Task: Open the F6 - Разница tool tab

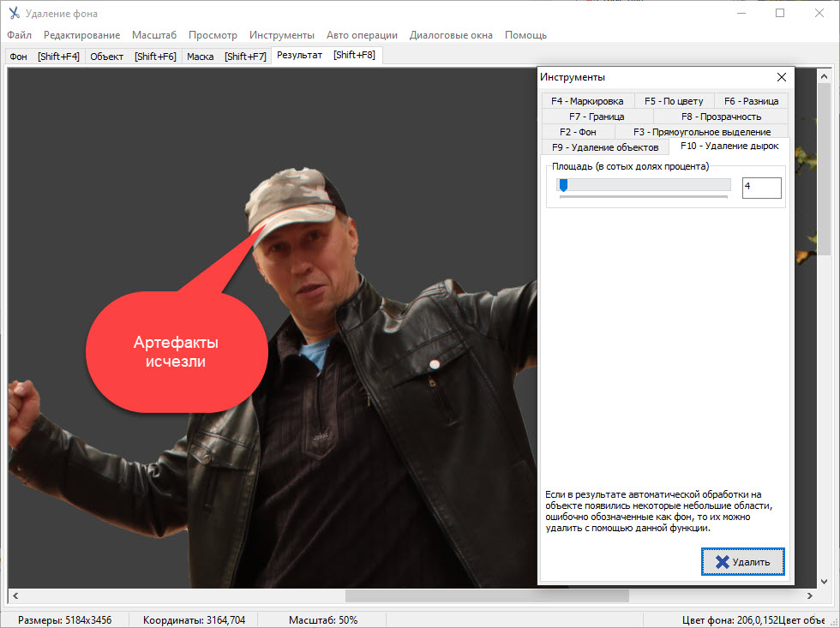Action: pos(751,101)
